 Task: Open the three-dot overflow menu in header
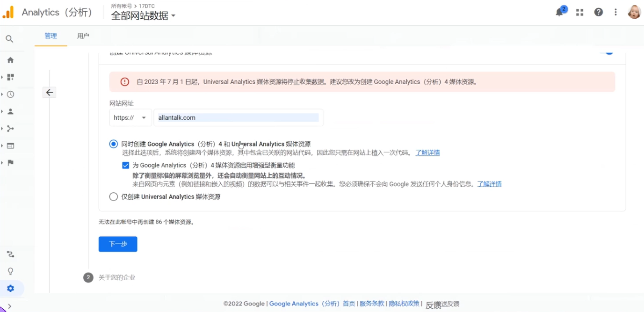[x=615, y=12]
